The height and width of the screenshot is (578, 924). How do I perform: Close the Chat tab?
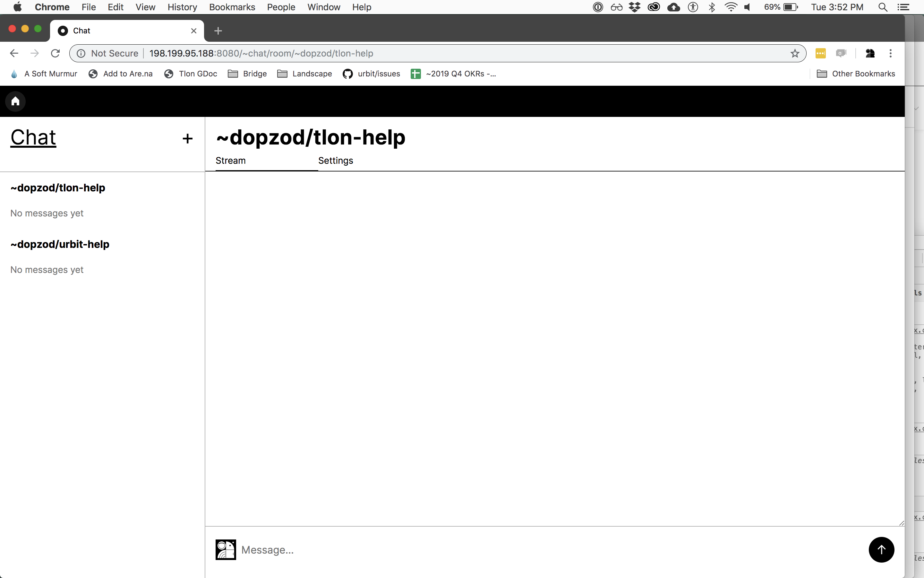pos(193,31)
